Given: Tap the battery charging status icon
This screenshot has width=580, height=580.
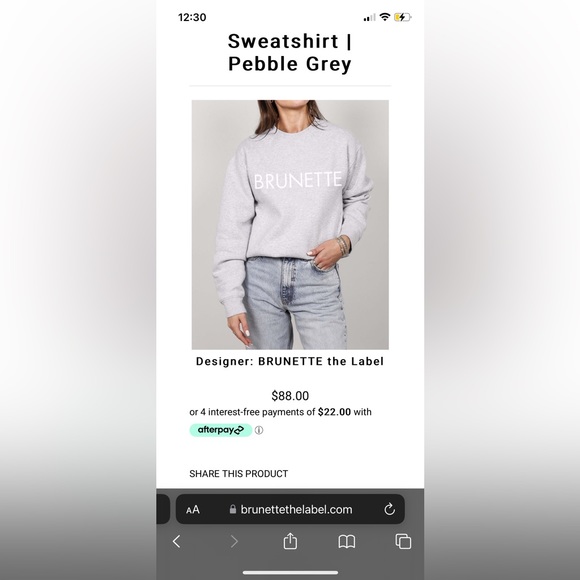Looking at the screenshot, I should click(403, 17).
